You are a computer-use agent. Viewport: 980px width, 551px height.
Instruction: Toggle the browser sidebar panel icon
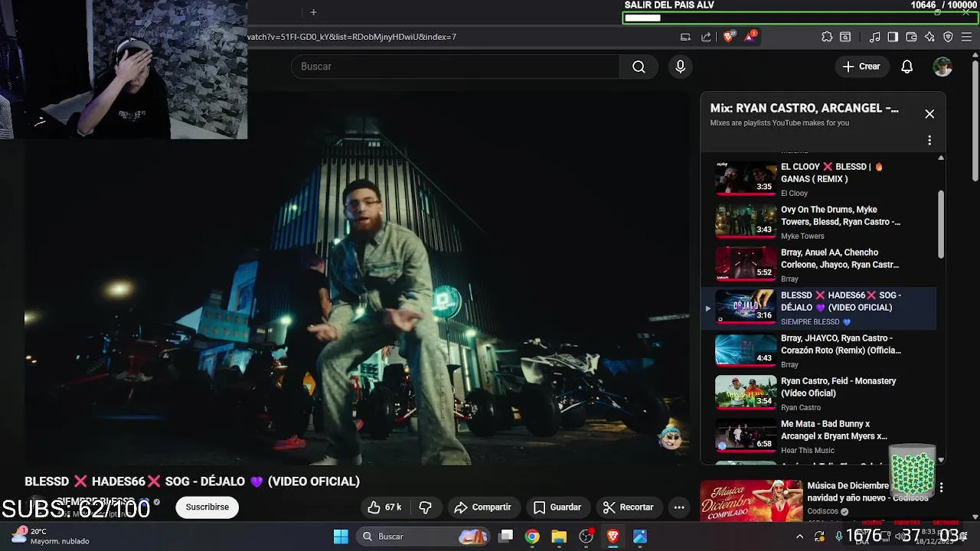(893, 37)
